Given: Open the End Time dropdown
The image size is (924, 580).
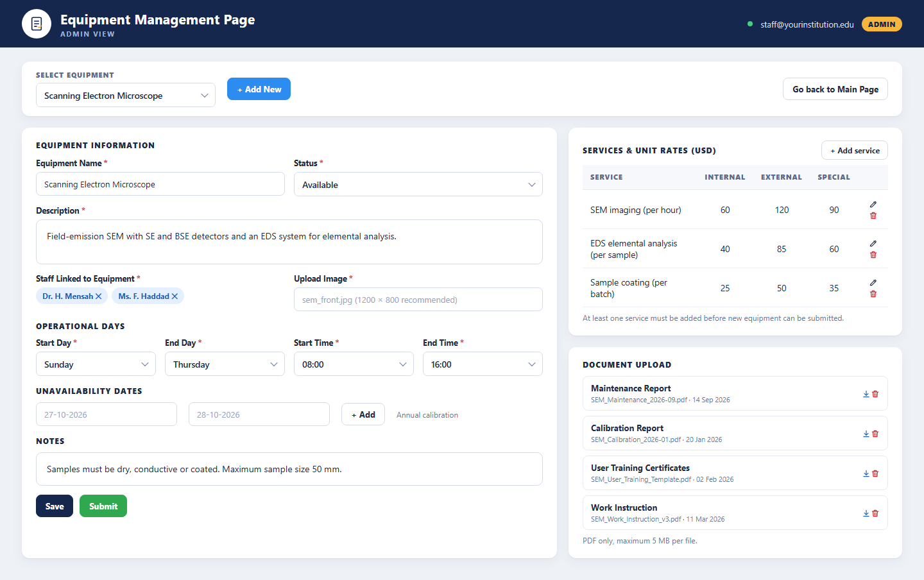Looking at the screenshot, I should (x=483, y=364).
